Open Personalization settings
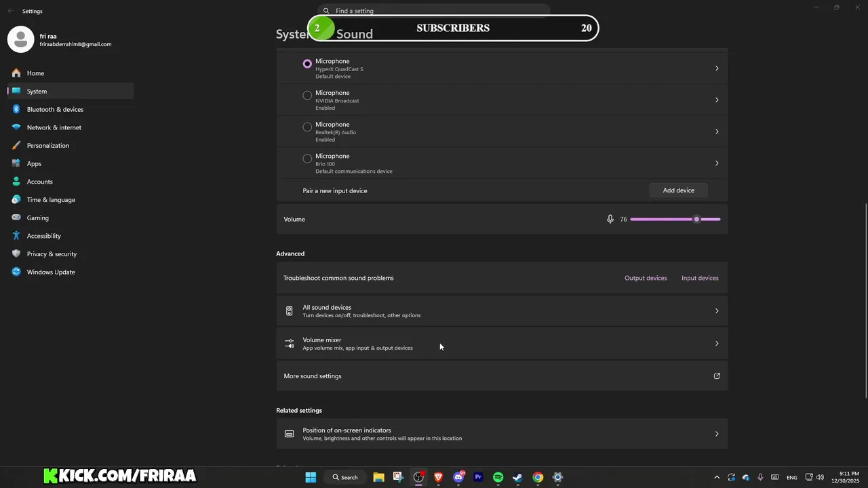Viewport: 868px width, 488px height. 71,145
